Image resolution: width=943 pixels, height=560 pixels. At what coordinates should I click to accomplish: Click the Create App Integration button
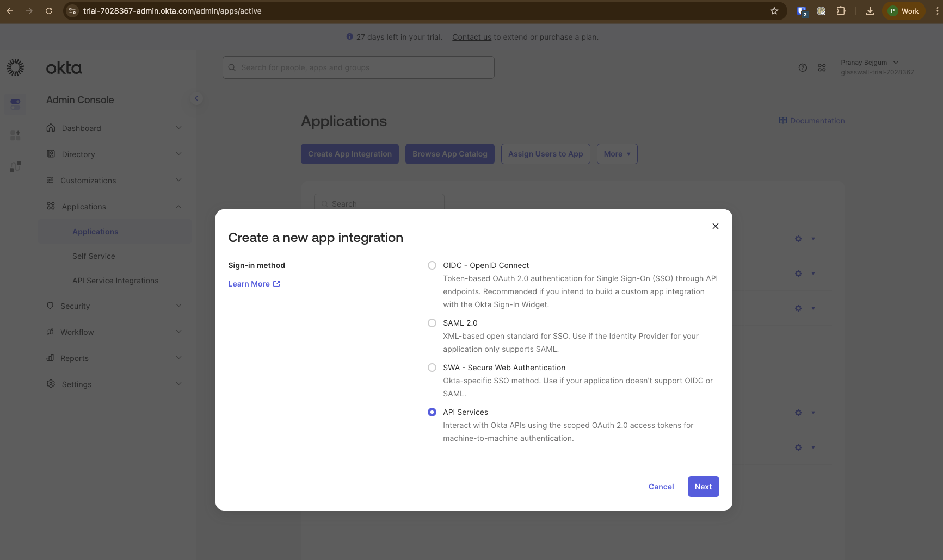tap(350, 154)
